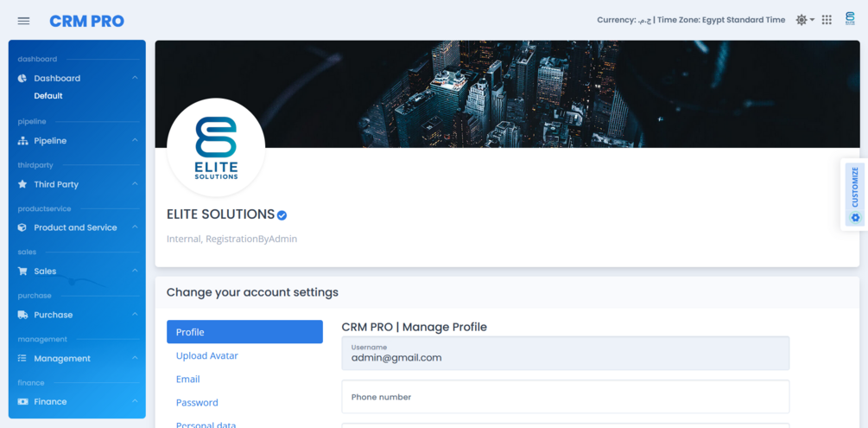The height and width of the screenshot is (428, 868).
Task: Open the Pipeline sidebar item
Action: tap(78, 141)
